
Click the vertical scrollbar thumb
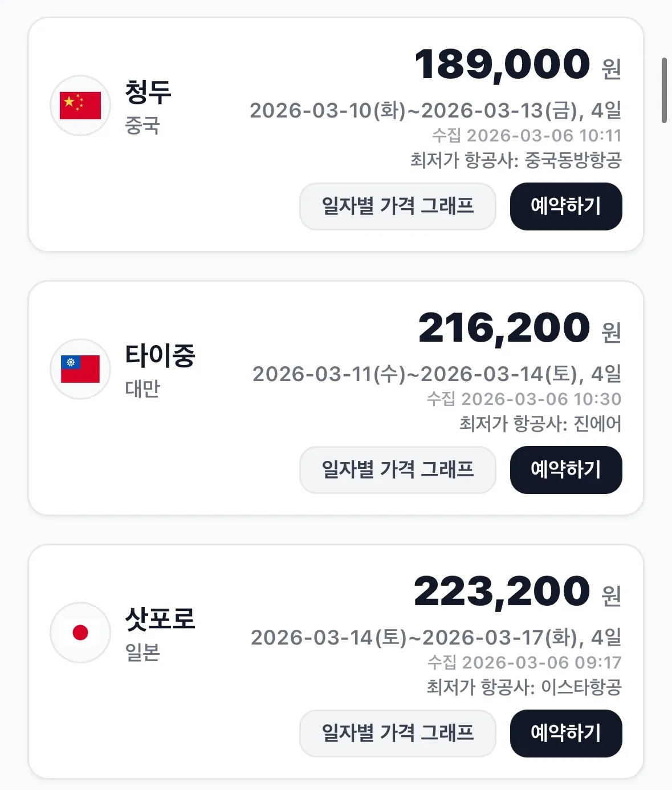pos(664,90)
